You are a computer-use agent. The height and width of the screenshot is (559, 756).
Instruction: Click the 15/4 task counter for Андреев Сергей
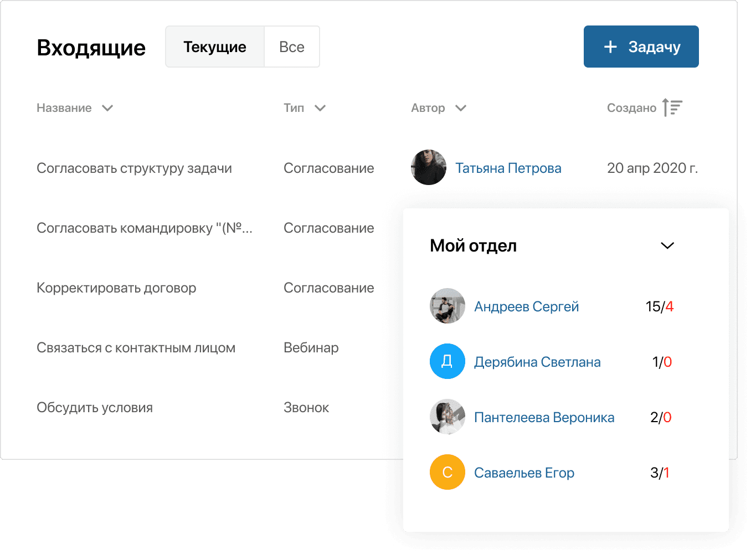tap(659, 306)
